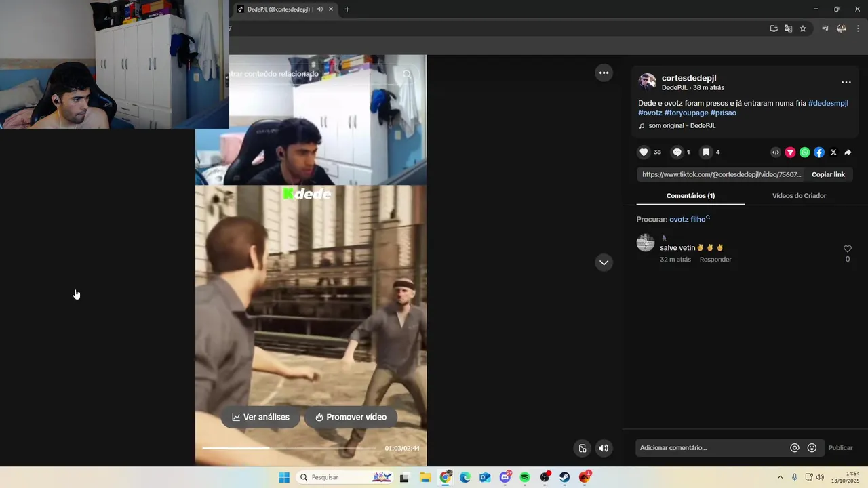Open the #dedesmpjl hashtag
The width and height of the screenshot is (868, 488).
[828, 103]
